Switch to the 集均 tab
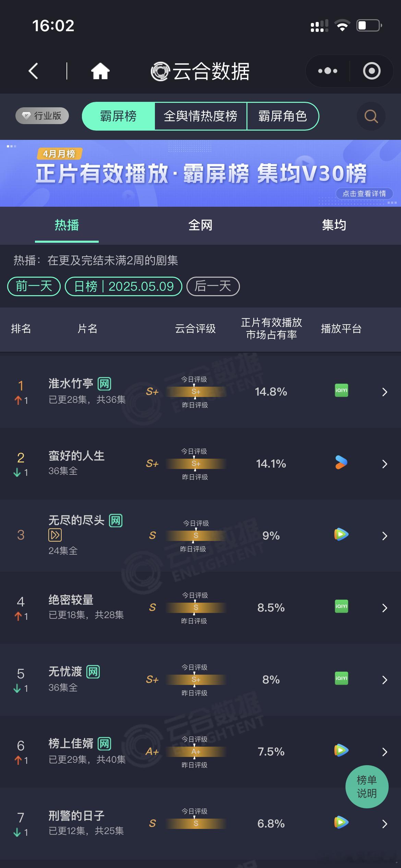The width and height of the screenshot is (401, 868). tap(334, 225)
